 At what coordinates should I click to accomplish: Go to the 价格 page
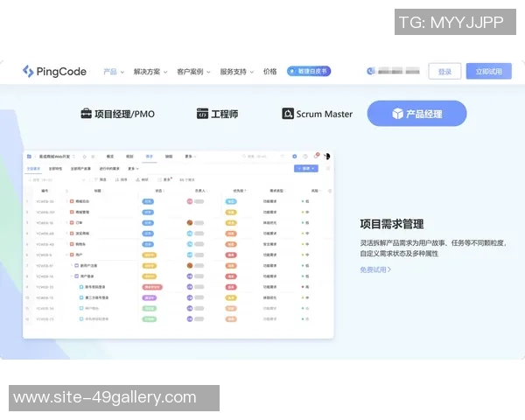coord(269,72)
